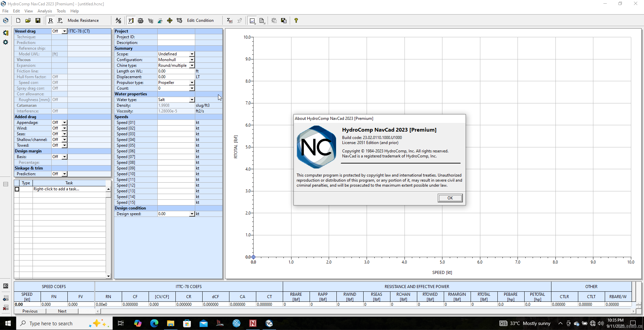The height and width of the screenshot is (330, 644).
Task: Click the HydroComp logo icon in toolbar
Action: tap(6, 20)
